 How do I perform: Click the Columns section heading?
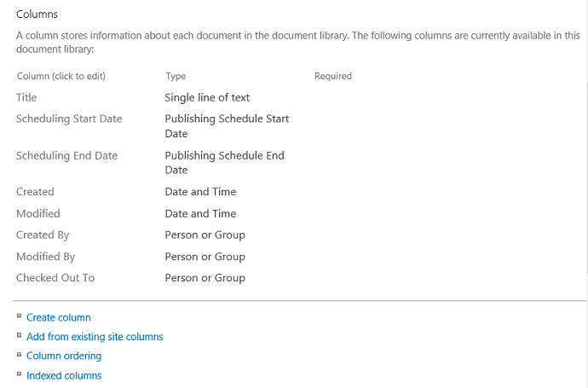point(37,14)
